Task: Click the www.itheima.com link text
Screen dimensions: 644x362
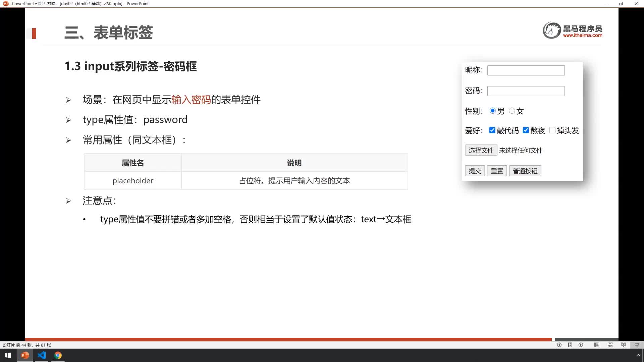Action: click(583, 35)
